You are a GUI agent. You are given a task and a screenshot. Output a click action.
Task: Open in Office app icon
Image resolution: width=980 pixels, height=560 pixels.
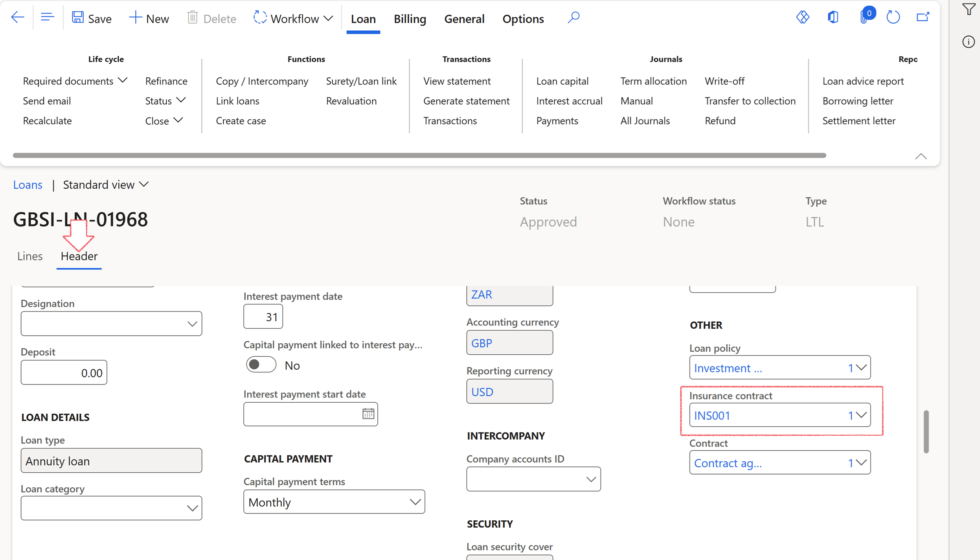(x=833, y=17)
